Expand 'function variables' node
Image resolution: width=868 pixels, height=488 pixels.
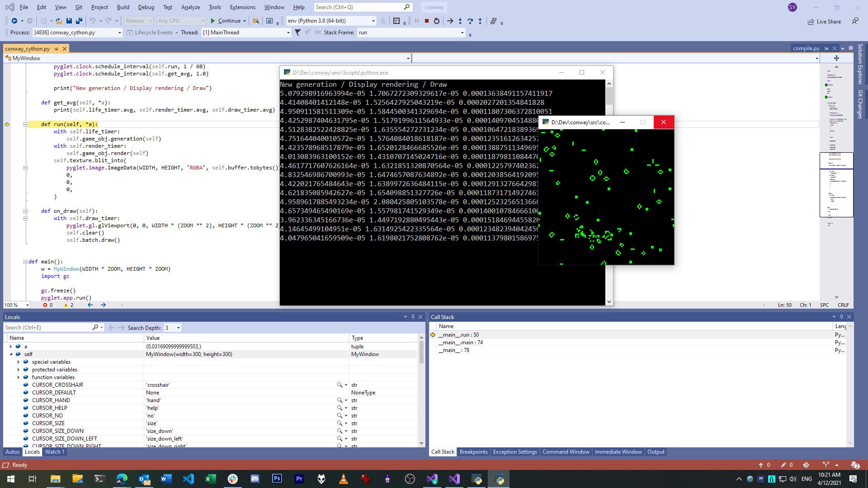click(19, 377)
